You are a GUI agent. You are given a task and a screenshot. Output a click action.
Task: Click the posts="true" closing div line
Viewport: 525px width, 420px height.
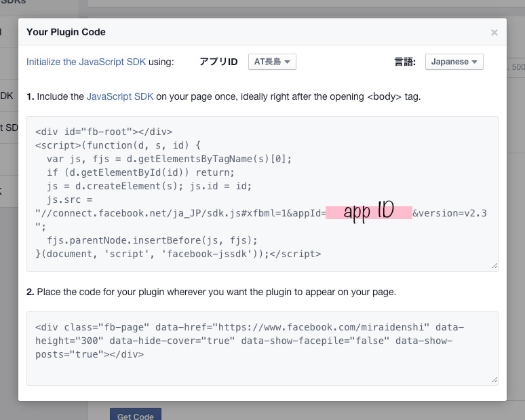click(x=90, y=354)
